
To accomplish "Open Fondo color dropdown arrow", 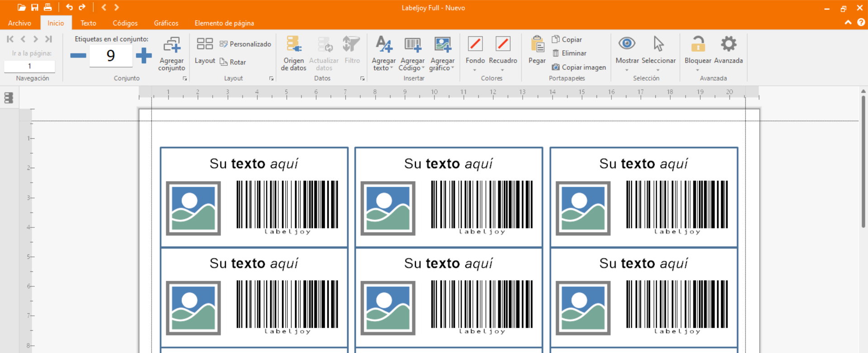I will 475,70.
